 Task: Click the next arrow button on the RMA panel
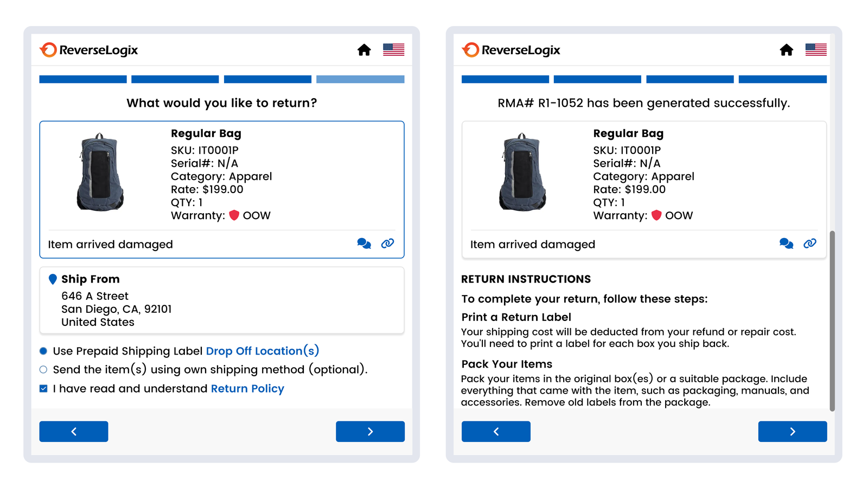(792, 431)
